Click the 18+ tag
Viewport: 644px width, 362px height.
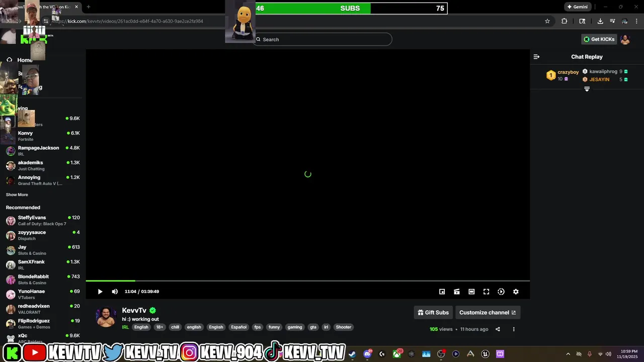159,327
